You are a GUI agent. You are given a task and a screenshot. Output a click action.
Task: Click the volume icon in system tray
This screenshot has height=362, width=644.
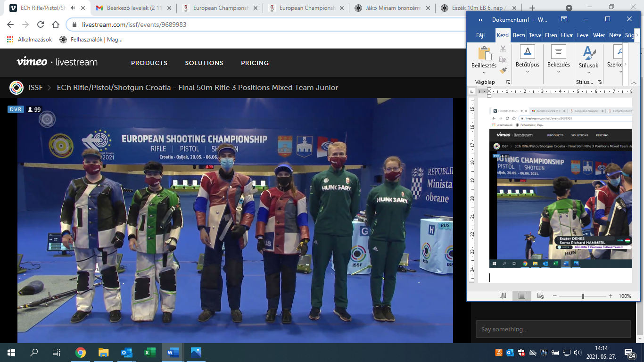coord(578,353)
